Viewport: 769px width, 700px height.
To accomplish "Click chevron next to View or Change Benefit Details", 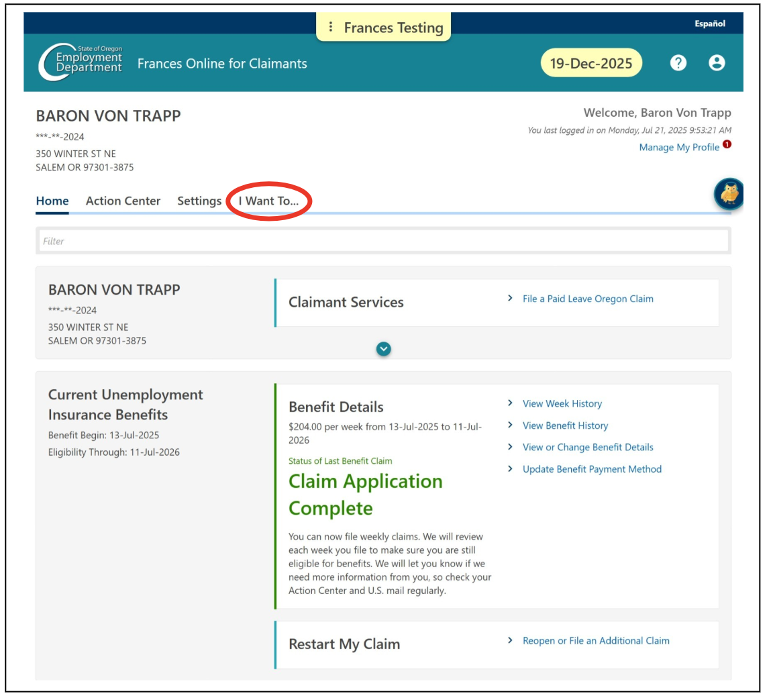I will pyautogui.click(x=510, y=447).
